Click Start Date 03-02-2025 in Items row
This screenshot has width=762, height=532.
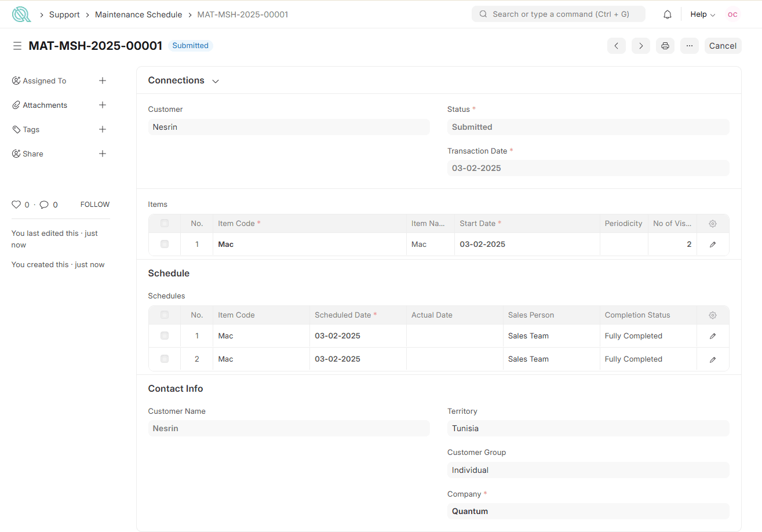[x=482, y=245]
